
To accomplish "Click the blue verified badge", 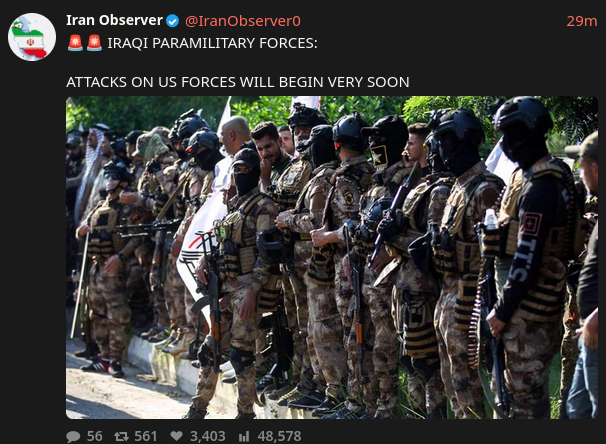I will pyautogui.click(x=172, y=21).
